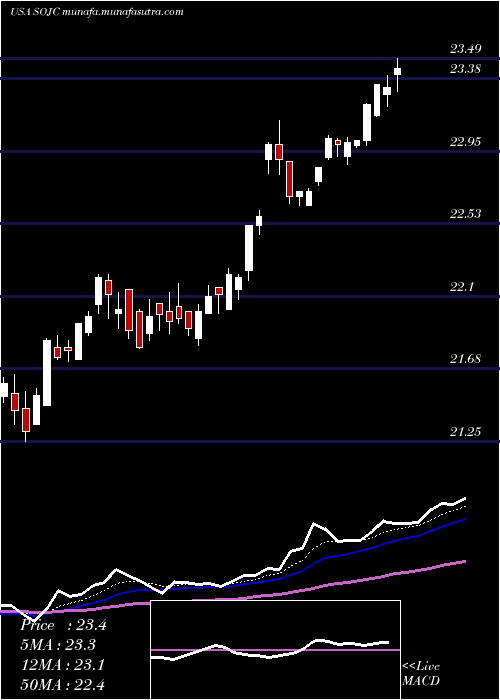Select the 22.95 price level label
Viewport: 500px width, 700px height.
click(466, 142)
